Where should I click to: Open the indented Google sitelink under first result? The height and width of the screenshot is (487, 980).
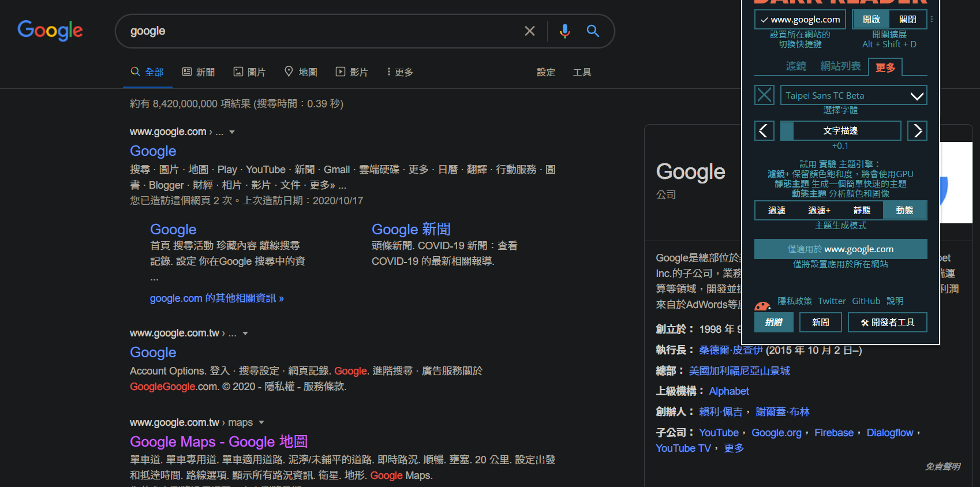coord(173,230)
